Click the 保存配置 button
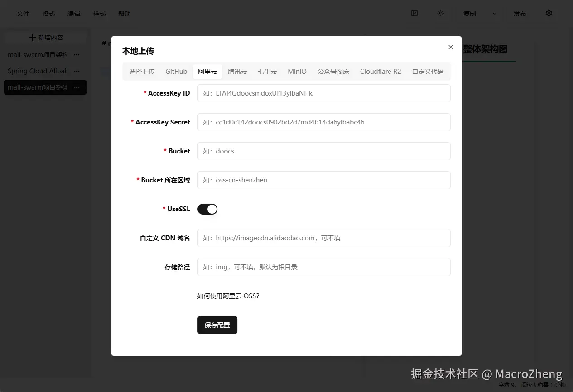The height and width of the screenshot is (392, 573). 217,325
